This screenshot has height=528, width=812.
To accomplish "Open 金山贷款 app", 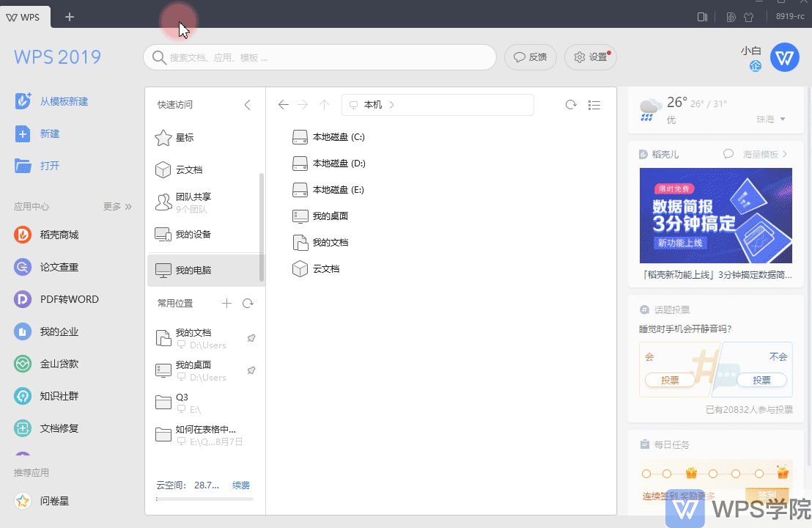I will coord(47,364).
